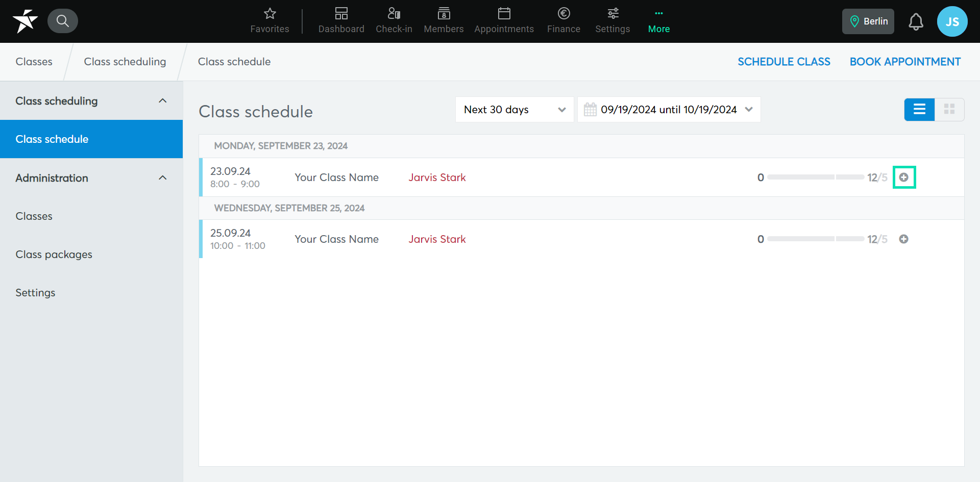
Task: Click plus icon for 25.09.24 class
Action: 903,239
